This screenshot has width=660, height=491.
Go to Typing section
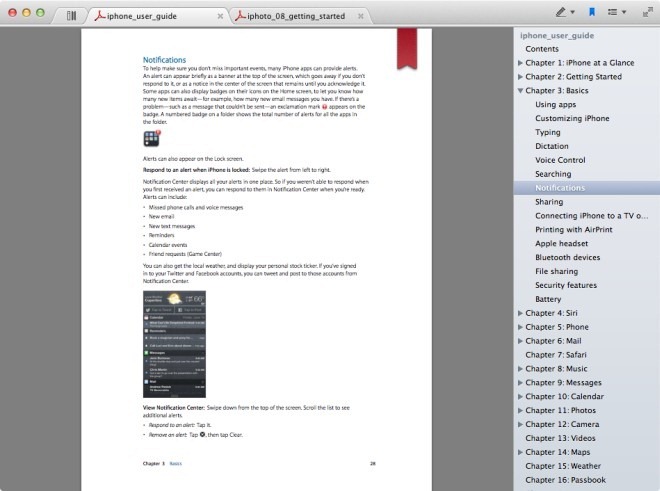(548, 132)
